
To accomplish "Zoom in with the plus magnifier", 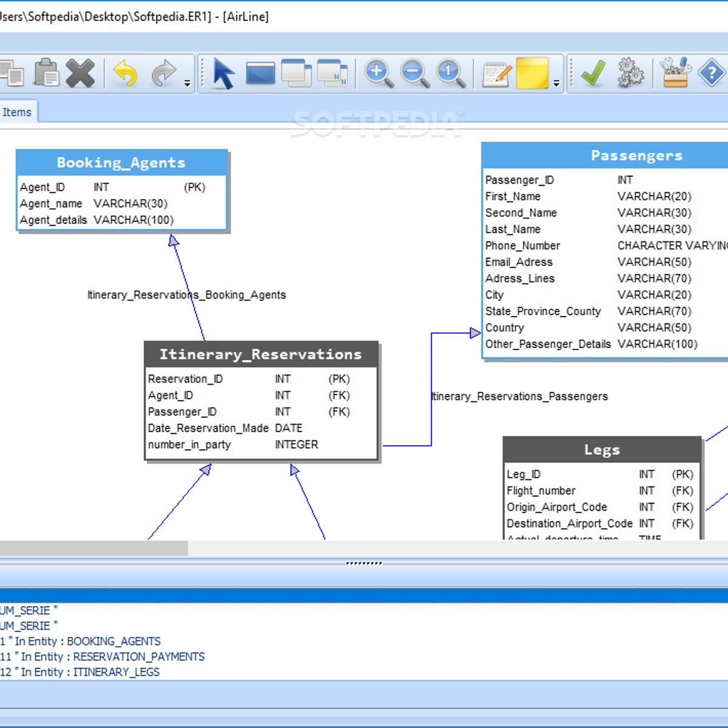I will tap(379, 73).
